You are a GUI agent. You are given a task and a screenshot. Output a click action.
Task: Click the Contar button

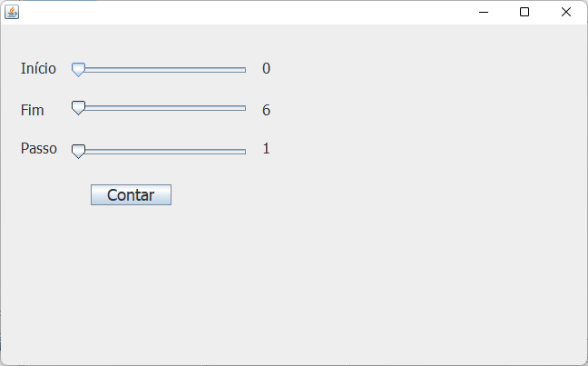coord(131,195)
